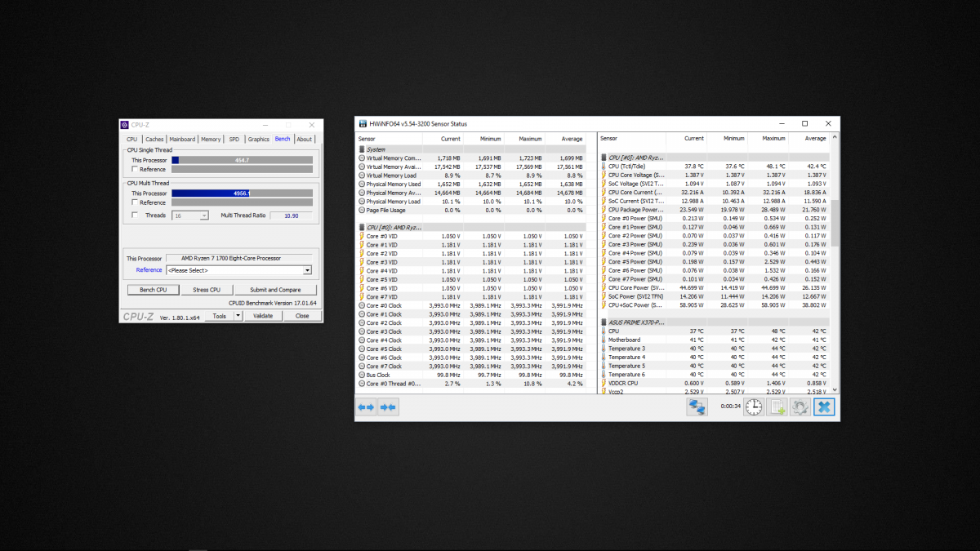Click the single thread score bar 454.7

(x=242, y=160)
